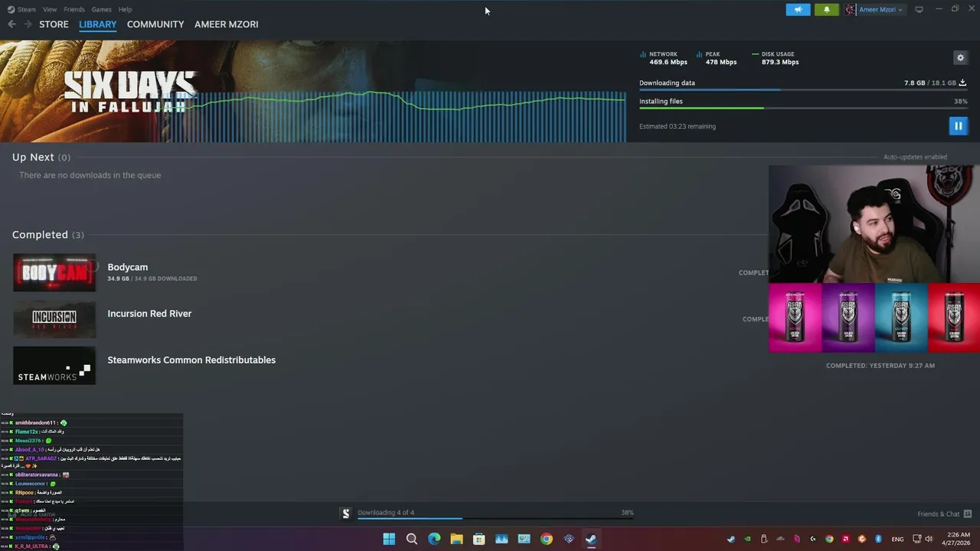Open the Incursion Red River thumbnail
Screen dimensions: 980x551
tap(54, 319)
